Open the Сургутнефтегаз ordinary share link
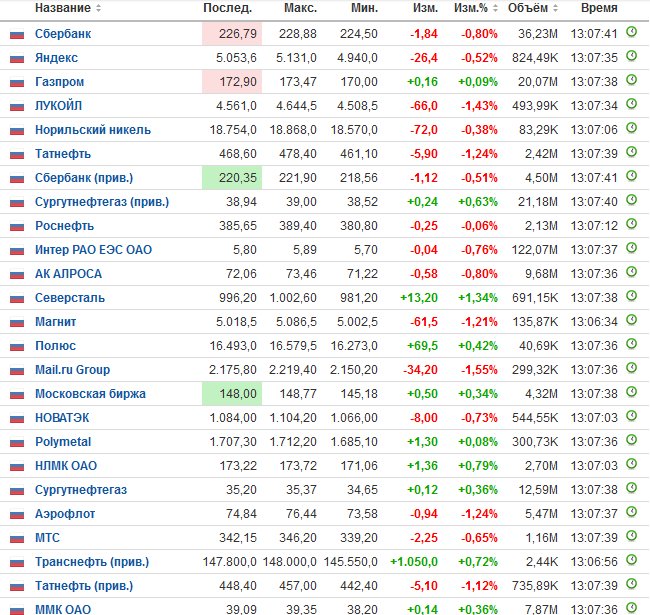The image size is (650, 615). [81, 490]
